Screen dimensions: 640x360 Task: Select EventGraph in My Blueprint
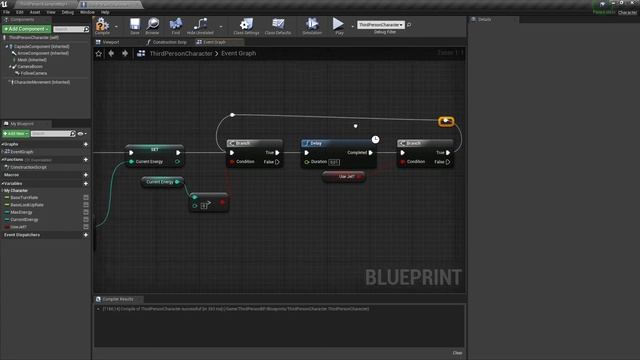(22, 151)
